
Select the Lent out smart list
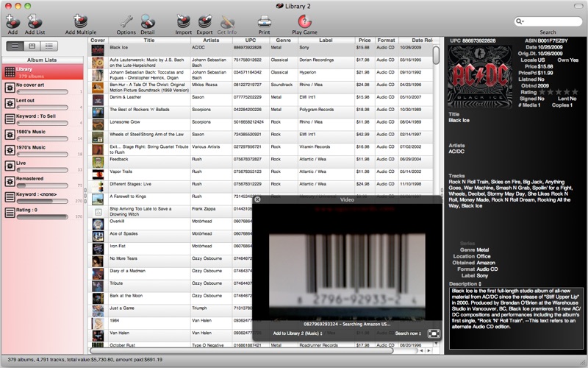click(43, 104)
